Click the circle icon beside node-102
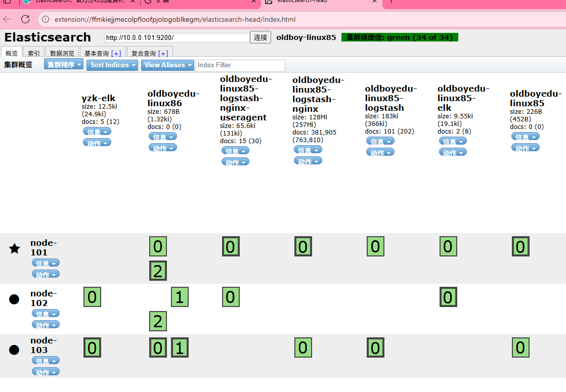The height and width of the screenshot is (392, 566). coord(14,299)
